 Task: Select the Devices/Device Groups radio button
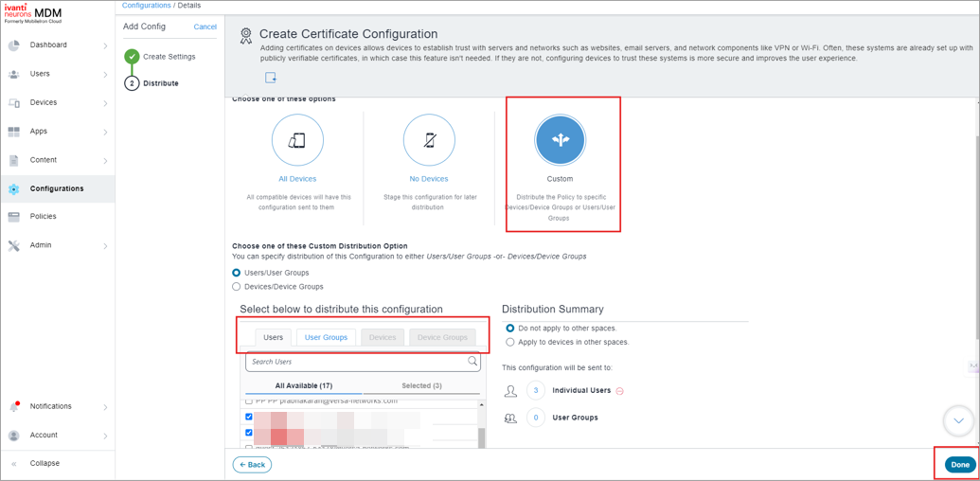[x=237, y=287]
